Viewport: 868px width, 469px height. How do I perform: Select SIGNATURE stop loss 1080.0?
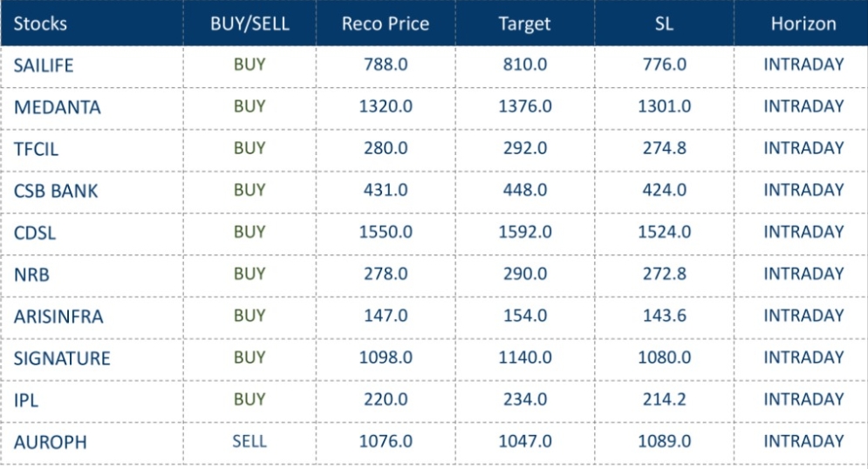(x=664, y=357)
